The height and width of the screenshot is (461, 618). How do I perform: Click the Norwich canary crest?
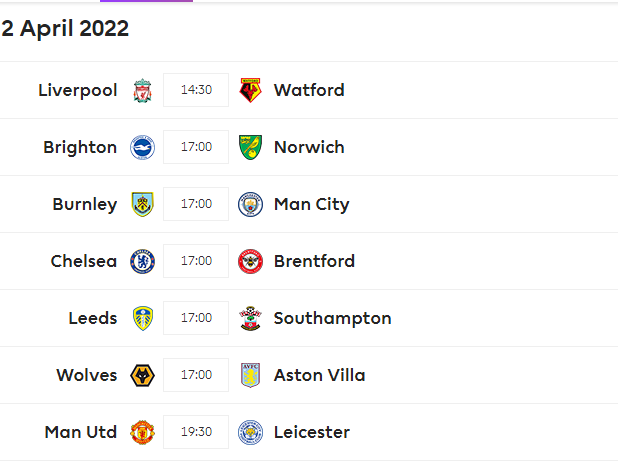pos(250,147)
